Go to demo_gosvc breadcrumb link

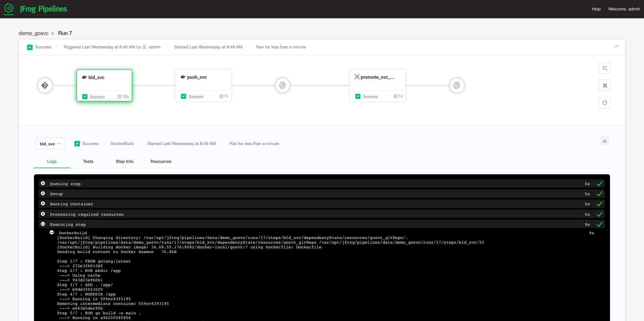[x=34, y=33]
